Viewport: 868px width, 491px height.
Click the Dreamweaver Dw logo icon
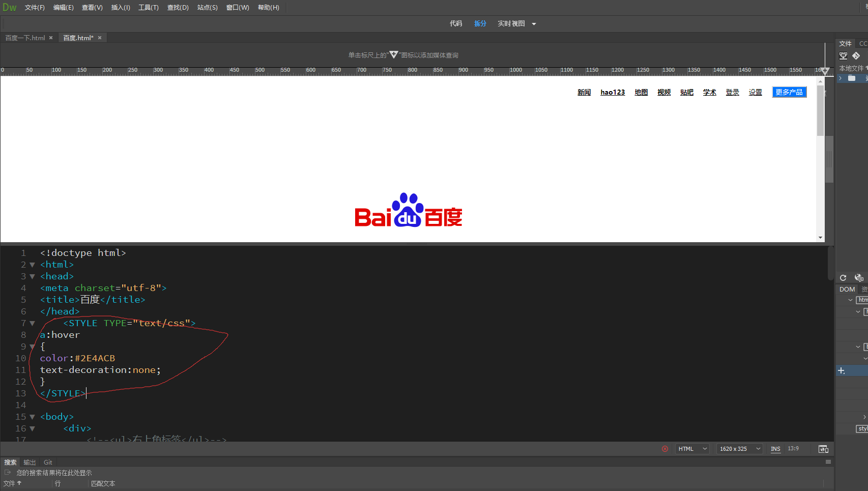(9, 7)
